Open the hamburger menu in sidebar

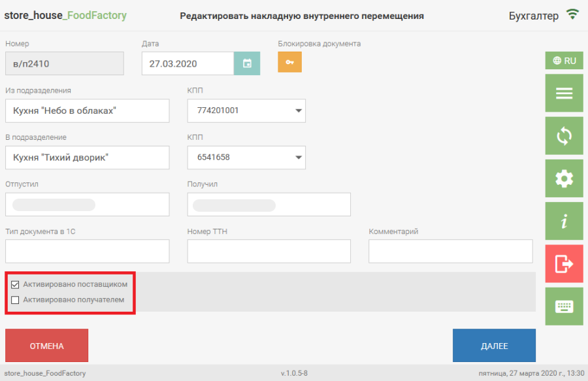(564, 93)
